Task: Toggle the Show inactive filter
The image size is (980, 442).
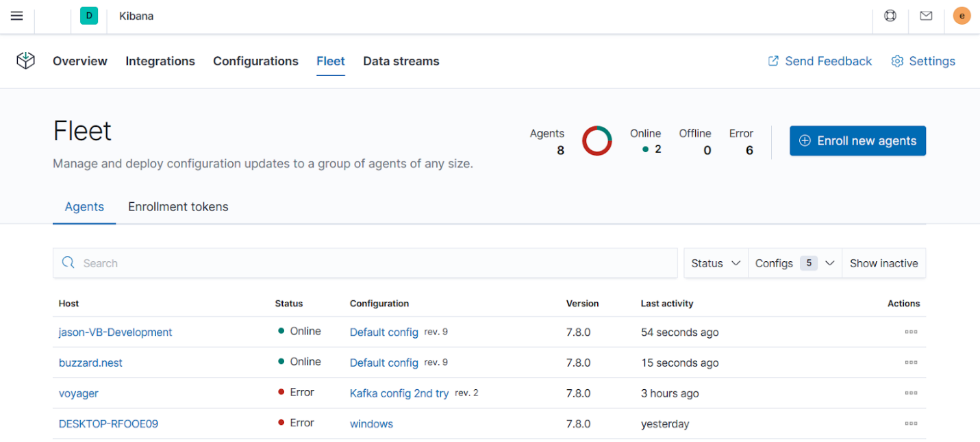Action: [x=883, y=263]
